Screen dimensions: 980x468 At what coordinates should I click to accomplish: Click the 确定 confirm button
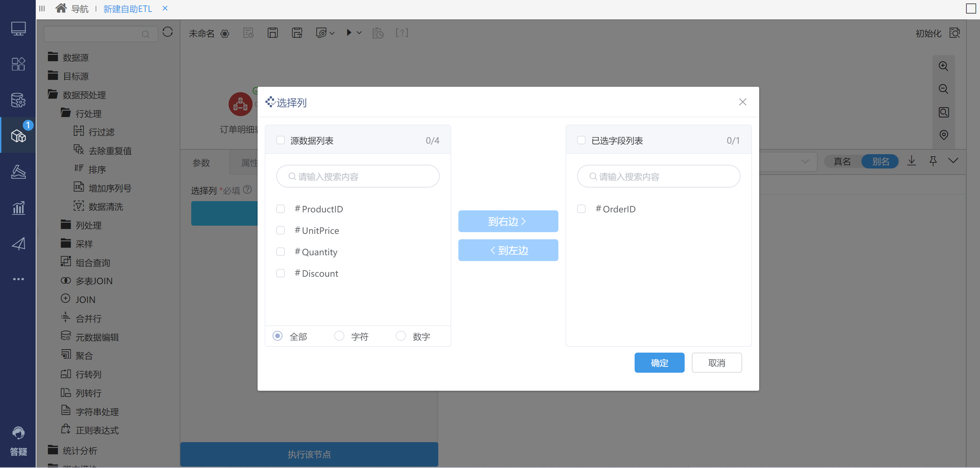pyautogui.click(x=659, y=362)
